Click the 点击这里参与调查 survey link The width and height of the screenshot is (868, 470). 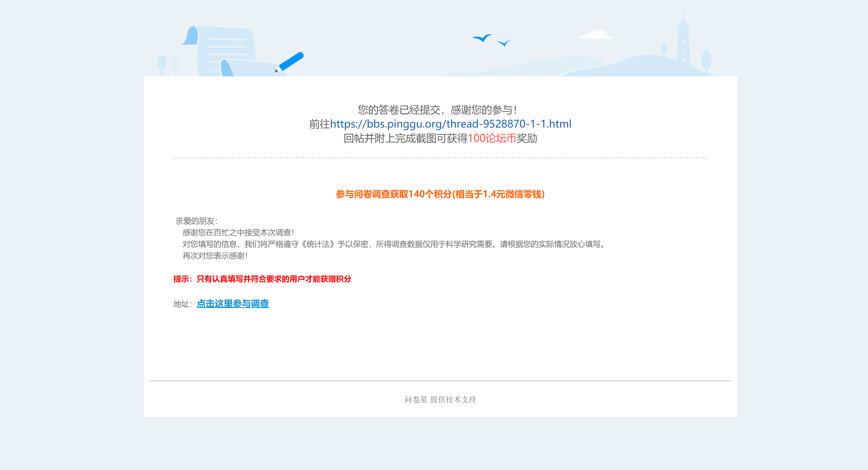pyautogui.click(x=232, y=304)
